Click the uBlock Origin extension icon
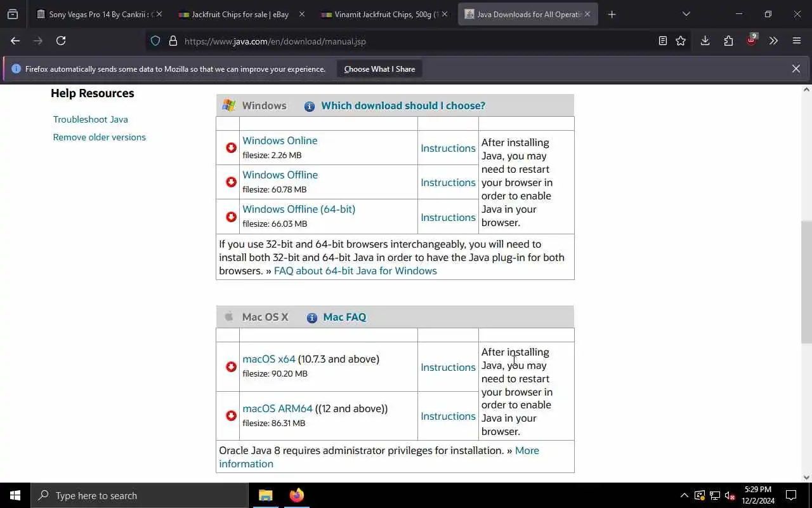 (x=751, y=41)
